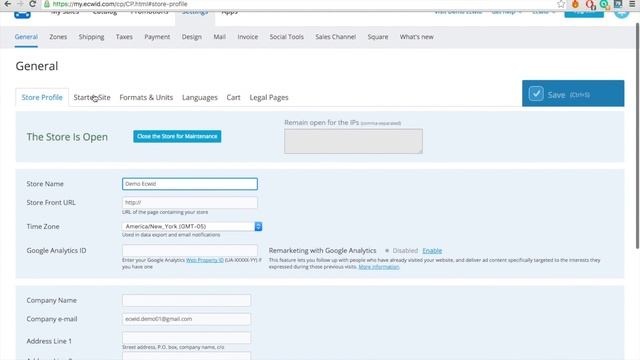Click Enable for Remarketing with Google Analytics

[432, 251]
